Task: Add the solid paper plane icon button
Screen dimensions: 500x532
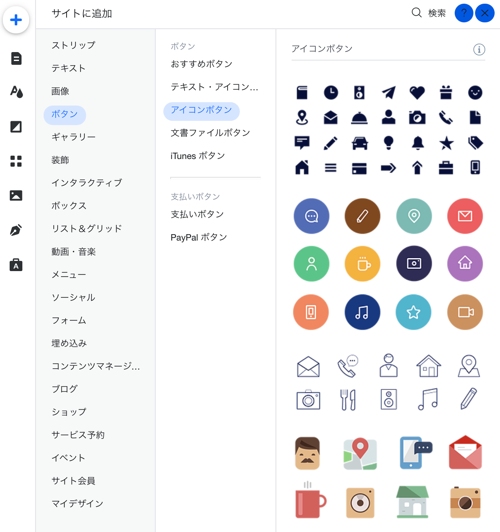Action: tap(388, 92)
